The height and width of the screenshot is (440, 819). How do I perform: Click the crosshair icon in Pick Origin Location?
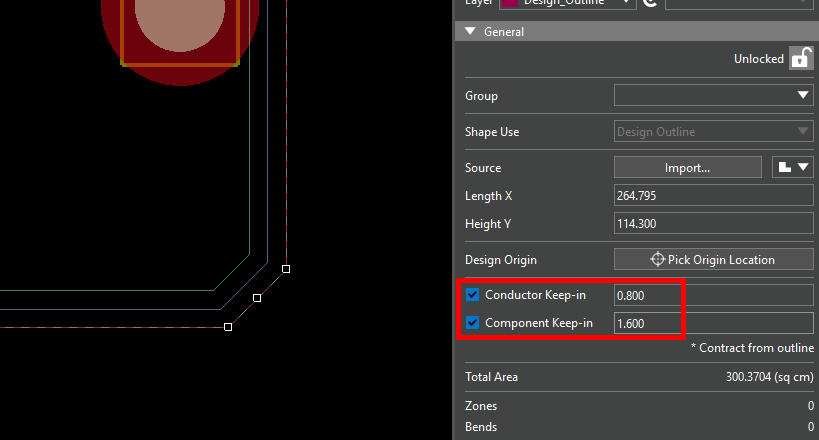[657, 260]
